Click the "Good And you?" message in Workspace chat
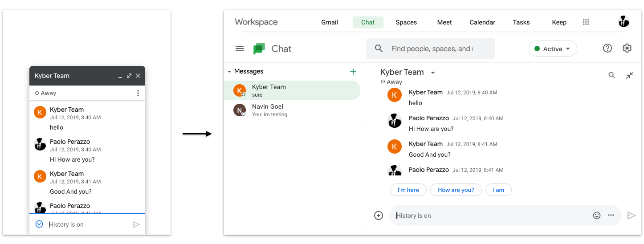This screenshot has width=644, height=244. pyautogui.click(x=430, y=155)
